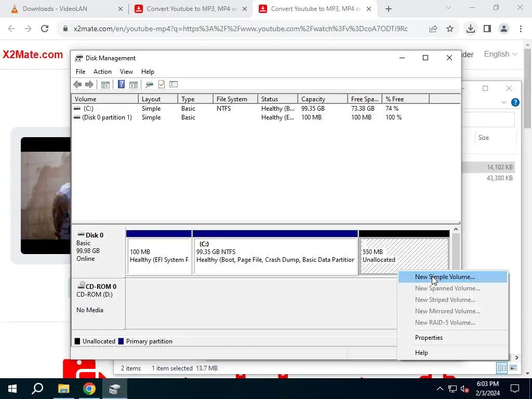532x399 pixels.
Task: Click the Back arrow in Disk Management toolbar
Action: click(x=77, y=85)
